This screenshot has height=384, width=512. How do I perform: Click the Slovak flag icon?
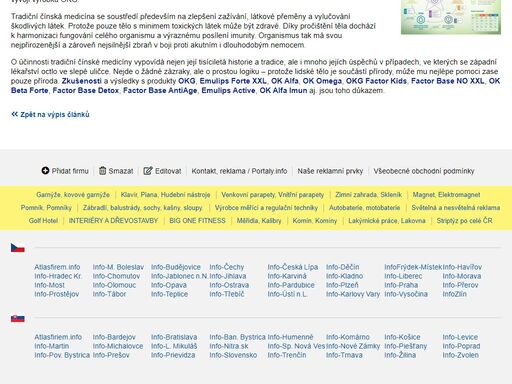[x=18, y=318]
